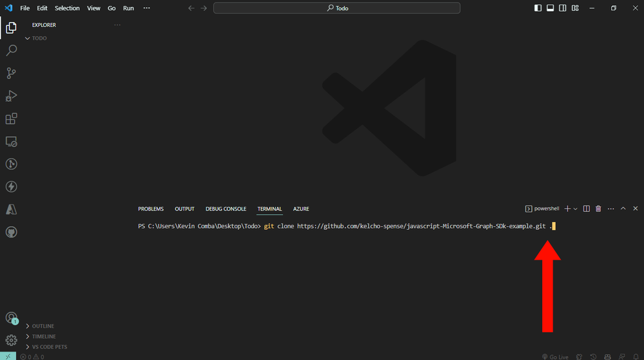Open Remote Explorer view
This screenshot has width=644, height=360.
point(11,142)
